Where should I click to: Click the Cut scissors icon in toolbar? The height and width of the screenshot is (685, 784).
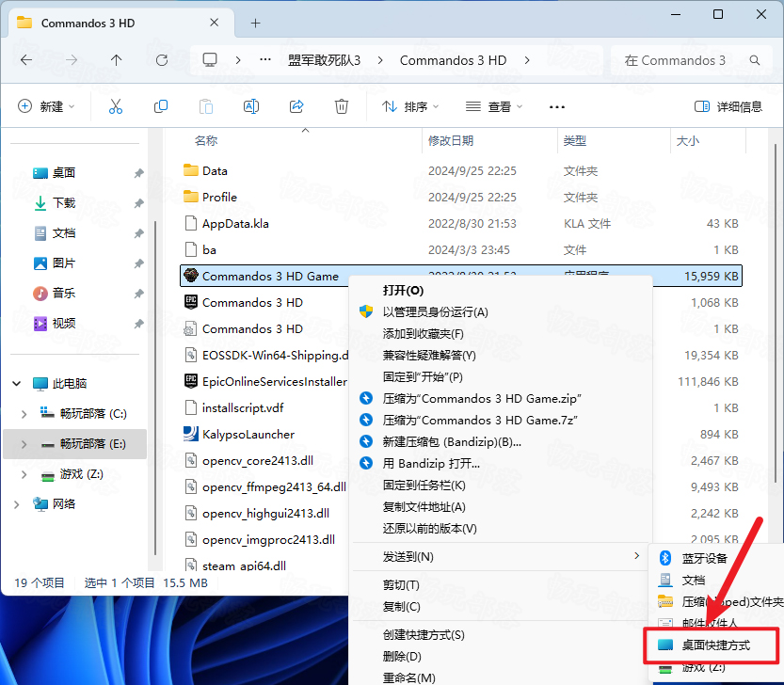pos(116,106)
